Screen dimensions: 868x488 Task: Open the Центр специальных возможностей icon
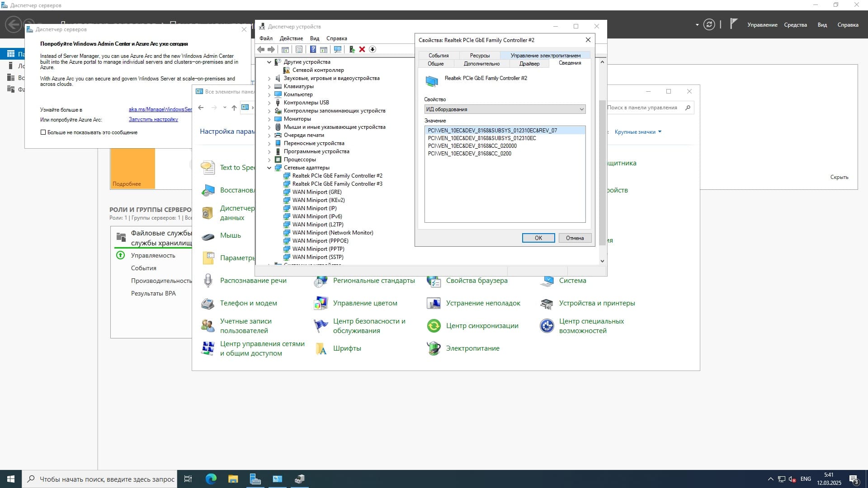pos(547,326)
